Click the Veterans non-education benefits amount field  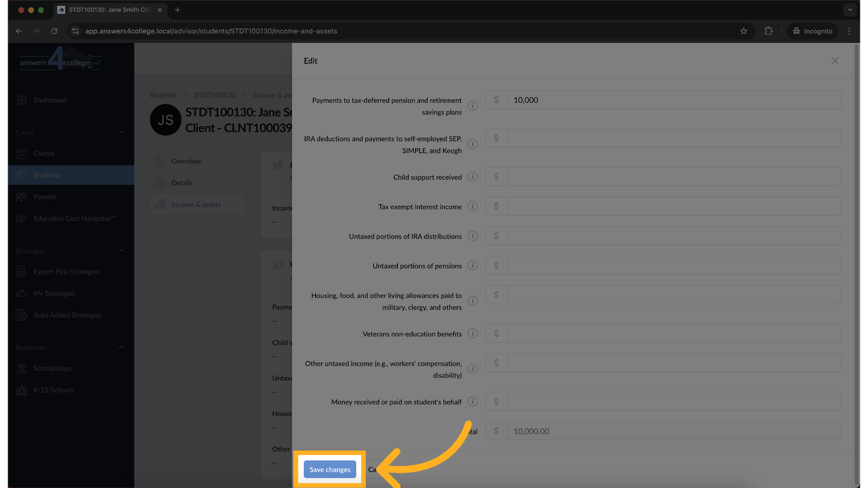point(674,333)
